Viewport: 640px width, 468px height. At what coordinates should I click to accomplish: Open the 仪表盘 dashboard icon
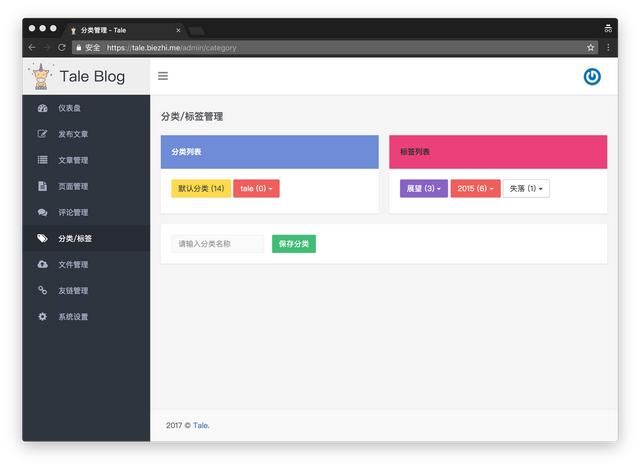(42, 108)
